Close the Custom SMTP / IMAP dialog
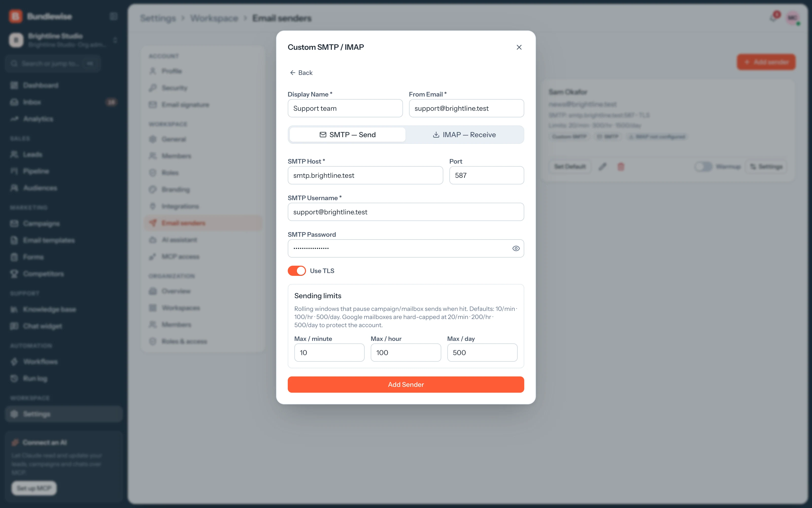812x508 pixels. pyautogui.click(x=519, y=47)
